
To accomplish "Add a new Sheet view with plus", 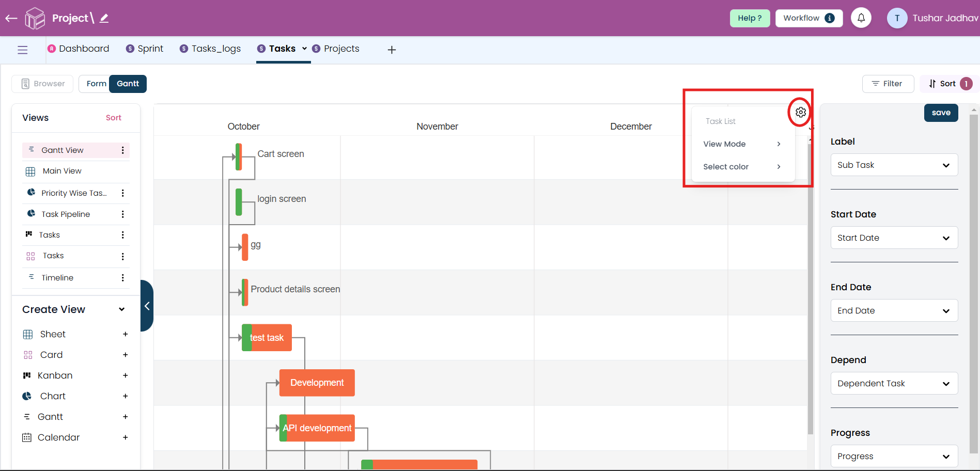I will click(x=125, y=334).
